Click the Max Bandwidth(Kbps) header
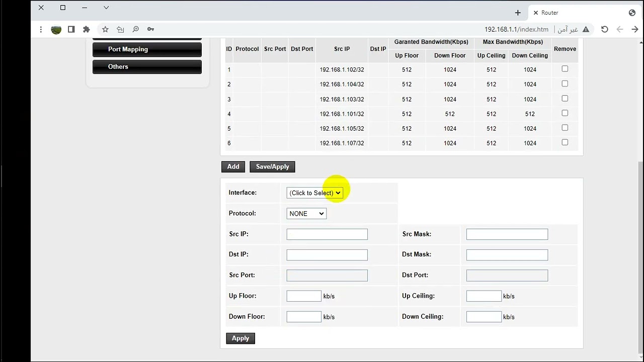This screenshot has height=362, width=644. coord(513,42)
